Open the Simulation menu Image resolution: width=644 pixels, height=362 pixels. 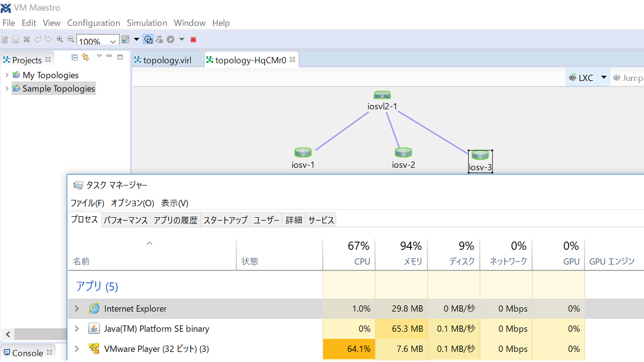tap(147, 23)
